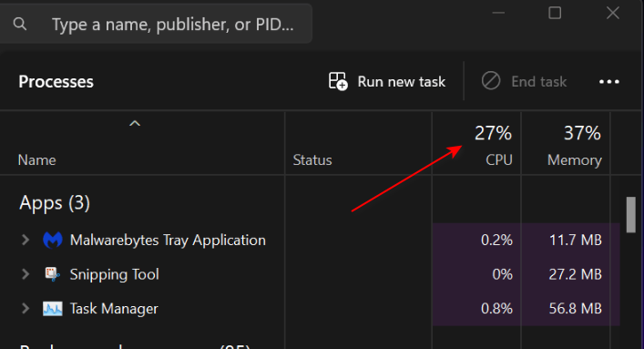
Task: Click the Malwarebytes app icon
Action: (53, 240)
